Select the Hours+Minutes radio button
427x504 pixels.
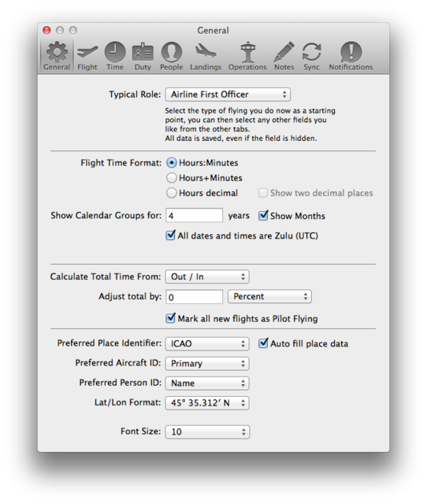tap(172, 178)
